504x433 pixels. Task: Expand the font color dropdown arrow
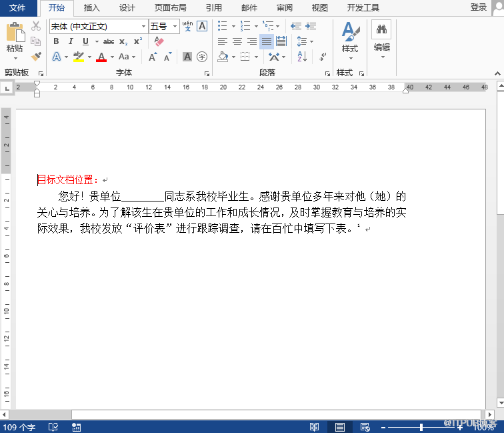click(x=112, y=57)
